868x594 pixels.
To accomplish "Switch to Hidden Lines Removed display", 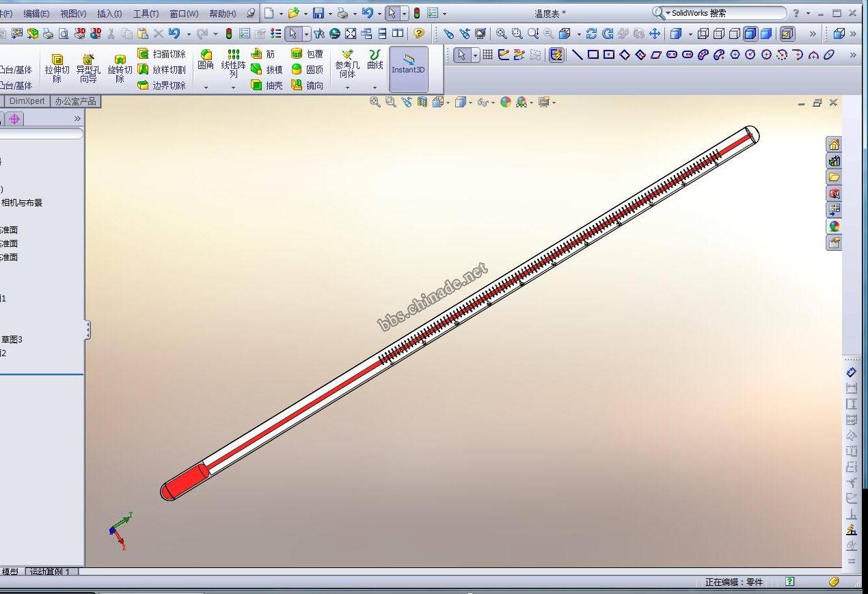I will [734, 33].
